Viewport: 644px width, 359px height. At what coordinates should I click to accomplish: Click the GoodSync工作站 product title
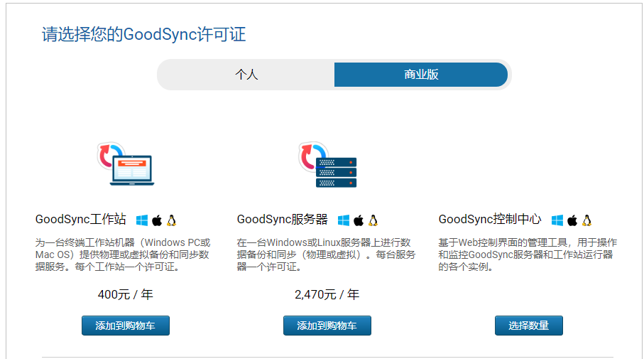tap(80, 220)
